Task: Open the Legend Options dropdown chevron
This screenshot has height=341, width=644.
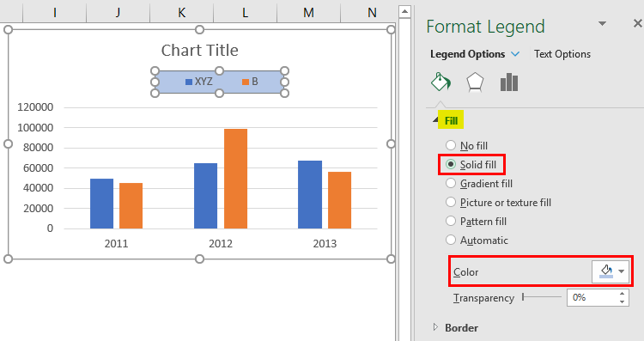Action: click(x=515, y=54)
